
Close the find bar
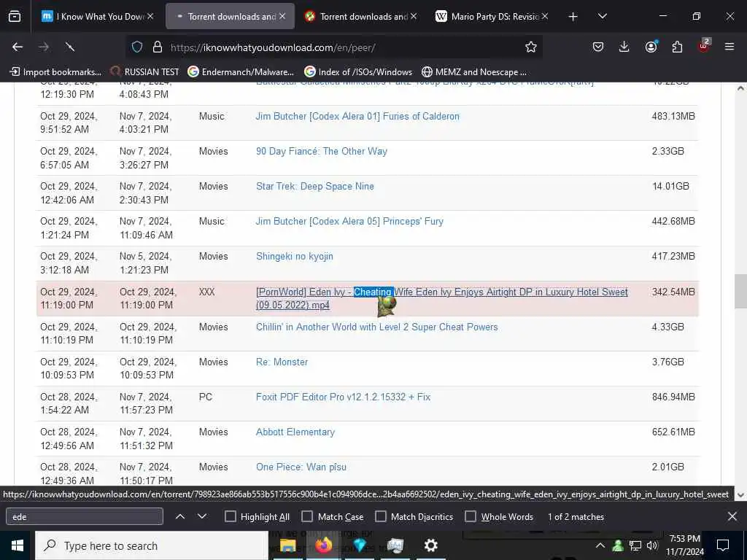[x=732, y=516]
